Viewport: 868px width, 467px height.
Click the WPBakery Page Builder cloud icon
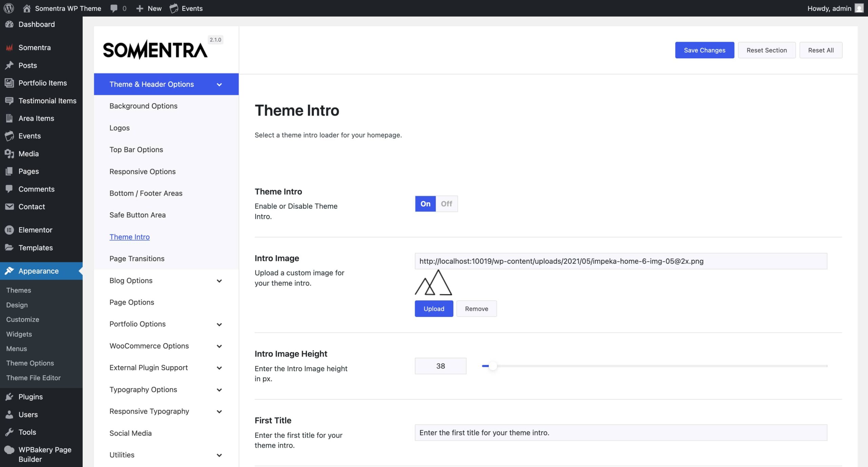(x=9, y=450)
